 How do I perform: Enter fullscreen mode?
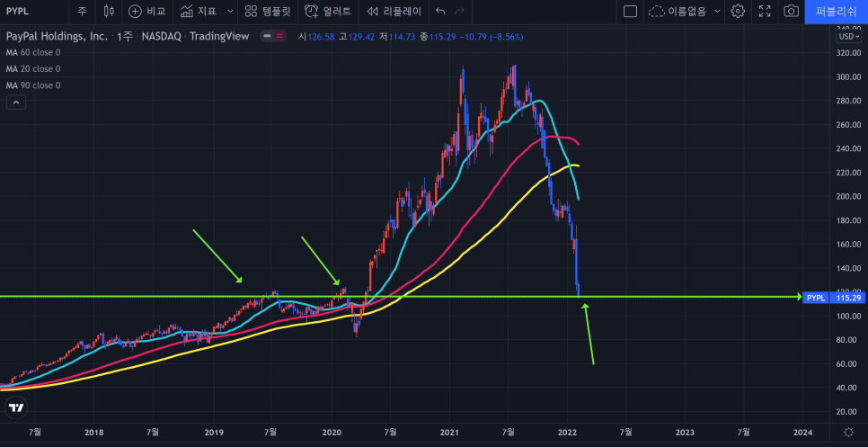click(x=765, y=11)
